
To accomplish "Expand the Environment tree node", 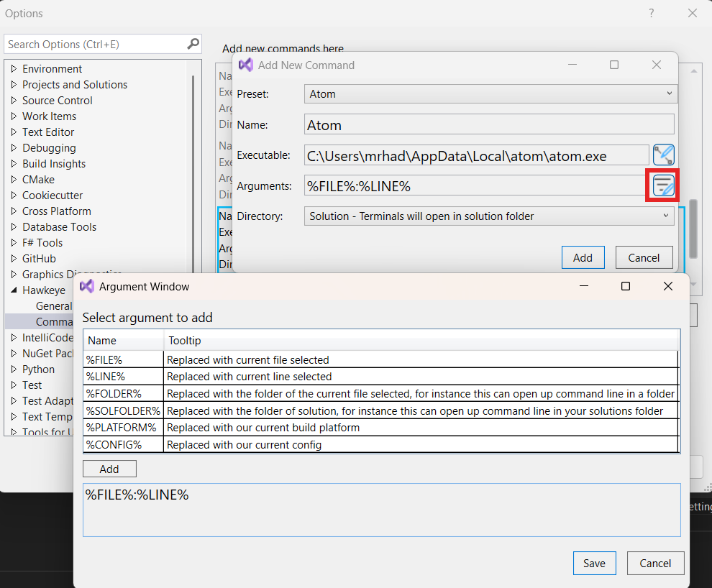I will tap(14, 69).
